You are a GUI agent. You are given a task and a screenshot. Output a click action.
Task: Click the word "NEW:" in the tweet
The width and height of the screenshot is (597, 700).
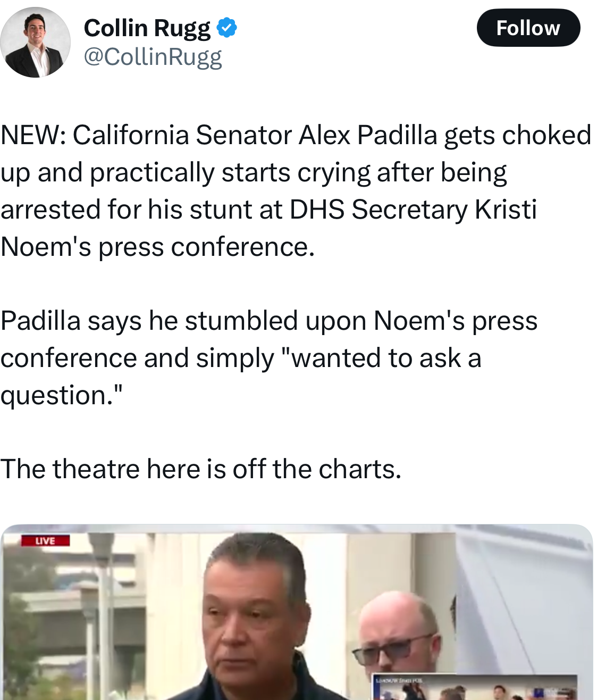coord(33,135)
